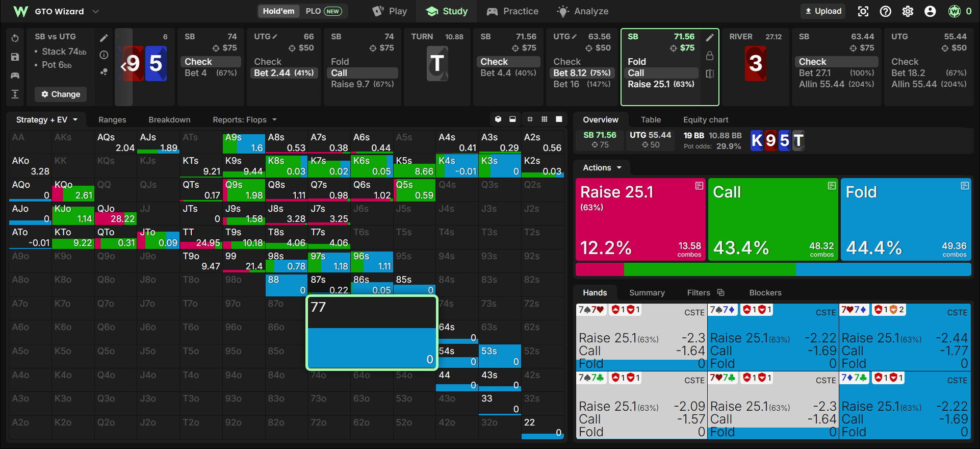
Task: Open the Blockers tab
Action: pos(765,293)
